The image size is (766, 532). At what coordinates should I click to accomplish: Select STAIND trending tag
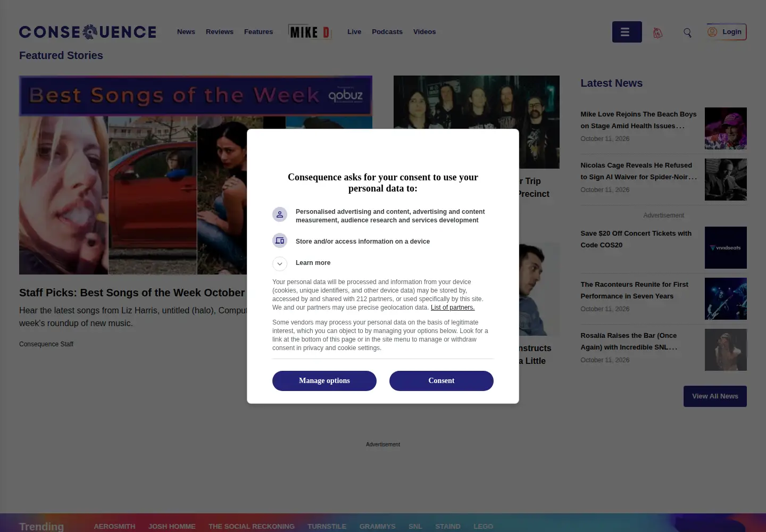448,526
